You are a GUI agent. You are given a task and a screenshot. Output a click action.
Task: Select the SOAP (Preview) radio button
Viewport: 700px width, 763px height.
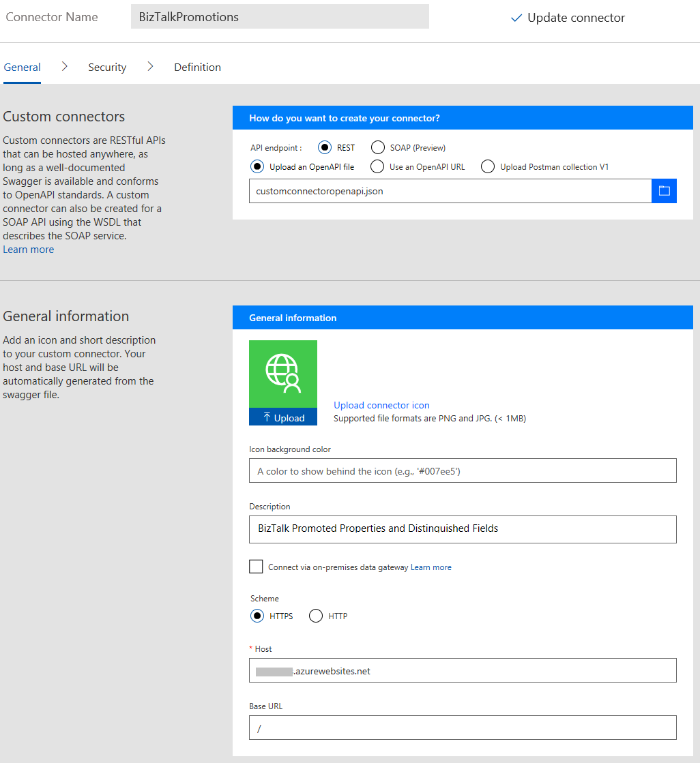[378, 147]
